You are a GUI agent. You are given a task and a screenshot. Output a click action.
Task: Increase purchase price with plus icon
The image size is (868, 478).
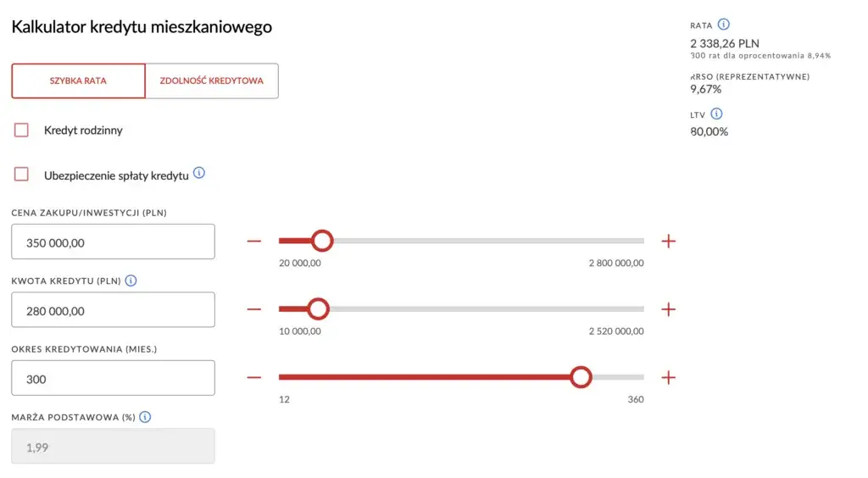[x=669, y=242]
